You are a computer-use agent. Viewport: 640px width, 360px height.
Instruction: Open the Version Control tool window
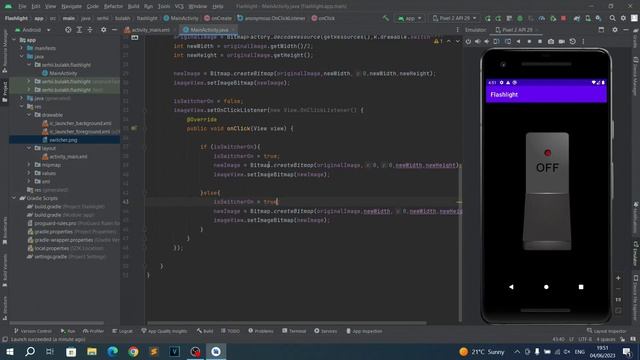(33, 331)
